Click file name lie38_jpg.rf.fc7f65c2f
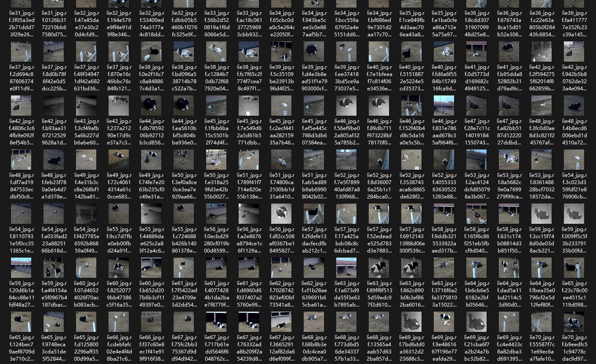Screen dimensions: 596x364 coord(249,78)
